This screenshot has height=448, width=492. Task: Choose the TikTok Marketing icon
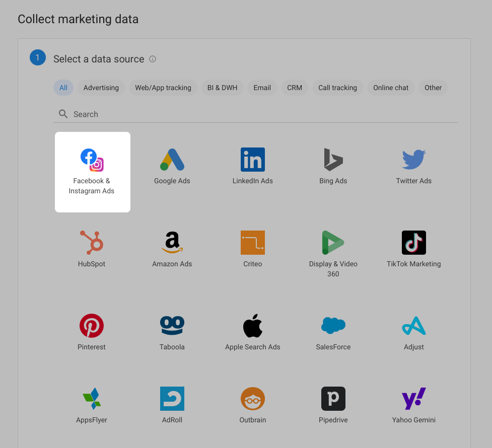414,243
